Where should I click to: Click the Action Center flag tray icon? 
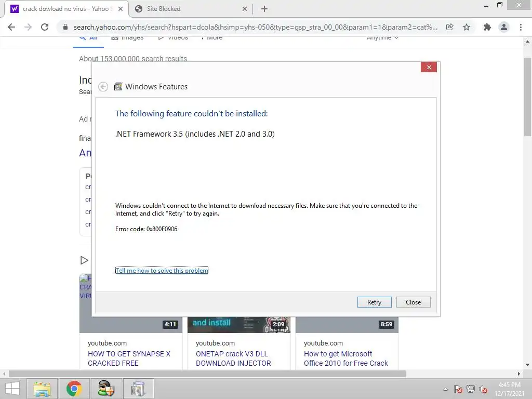[x=458, y=389]
